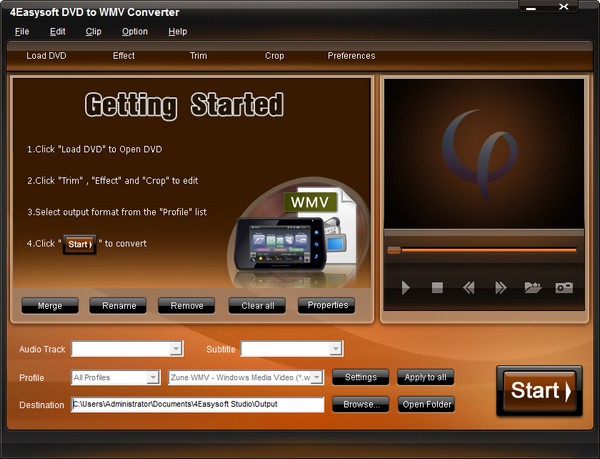Click the preview playback seek slider
The width and height of the screenshot is (600, 459).
[481, 250]
